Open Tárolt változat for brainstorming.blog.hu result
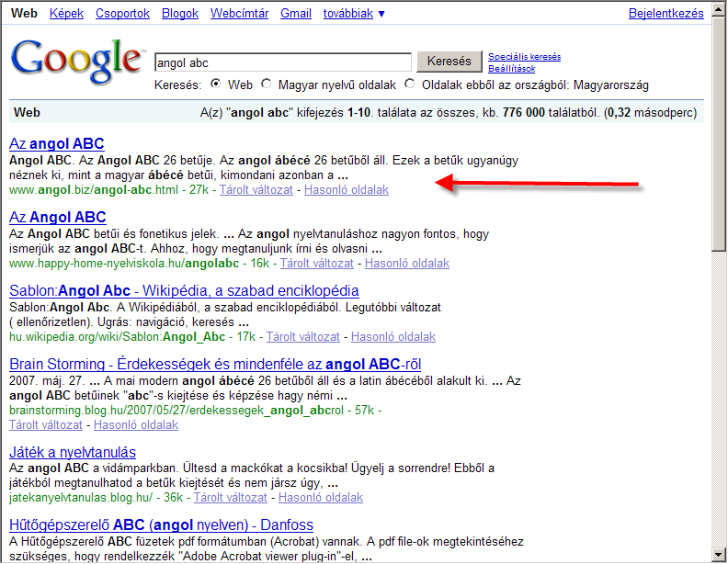Viewport: 728px width, 564px height. pyautogui.click(x=46, y=425)
